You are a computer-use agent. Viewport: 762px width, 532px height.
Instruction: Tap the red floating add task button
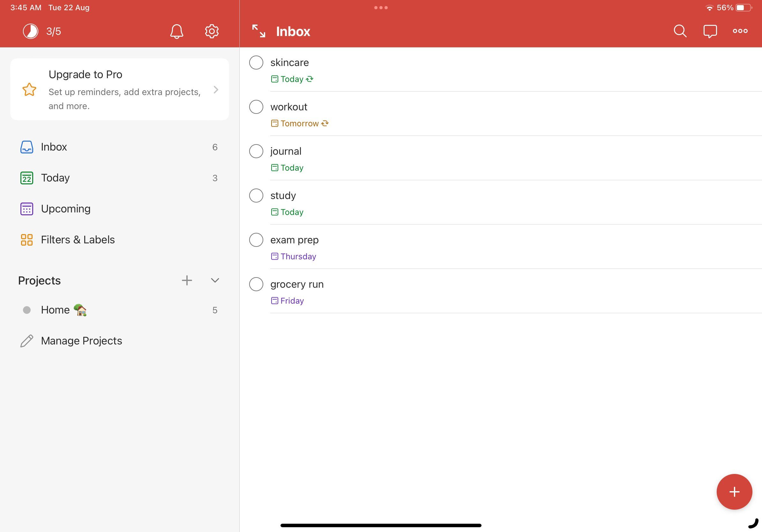[735, 492]
